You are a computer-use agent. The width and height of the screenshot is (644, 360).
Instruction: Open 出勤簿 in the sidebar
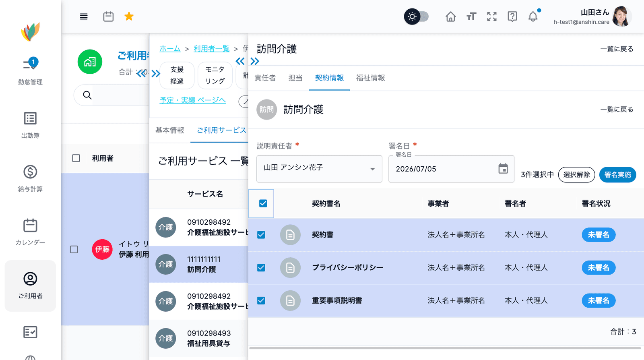30,125
